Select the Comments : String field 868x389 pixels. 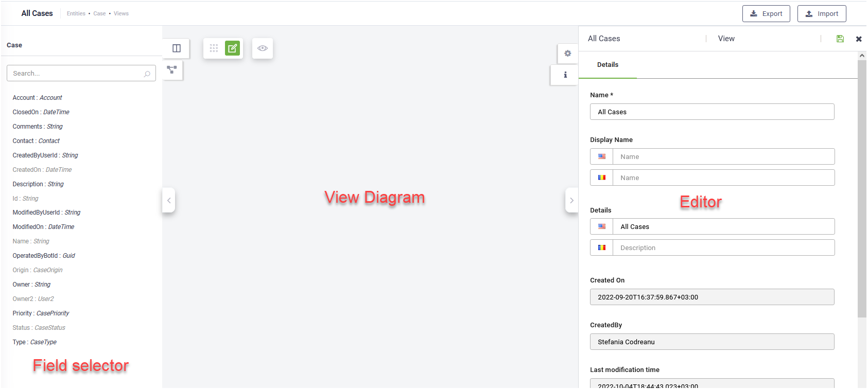38,127
